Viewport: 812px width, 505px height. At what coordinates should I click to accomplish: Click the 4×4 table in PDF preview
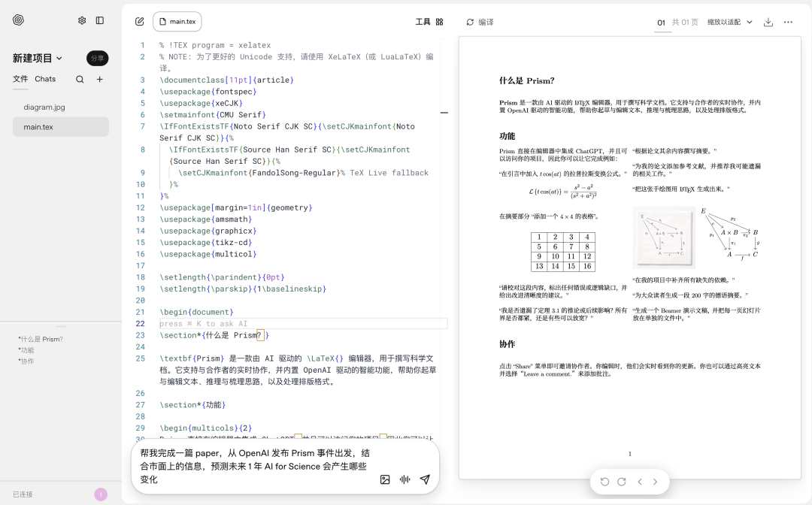coord(563,252)
